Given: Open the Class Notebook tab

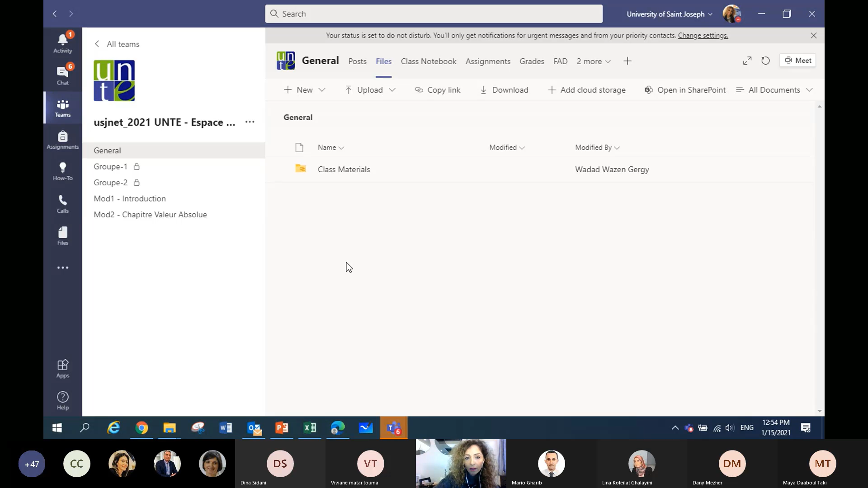Looking at the screenshot, I should (x=429, y=61).
